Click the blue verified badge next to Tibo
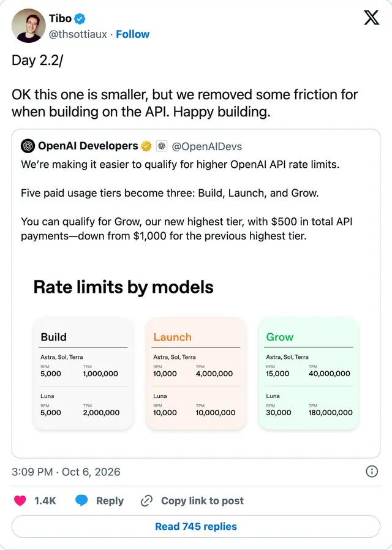Image resolution: width=392 pixels, height=550 pixels. [80, 18]
